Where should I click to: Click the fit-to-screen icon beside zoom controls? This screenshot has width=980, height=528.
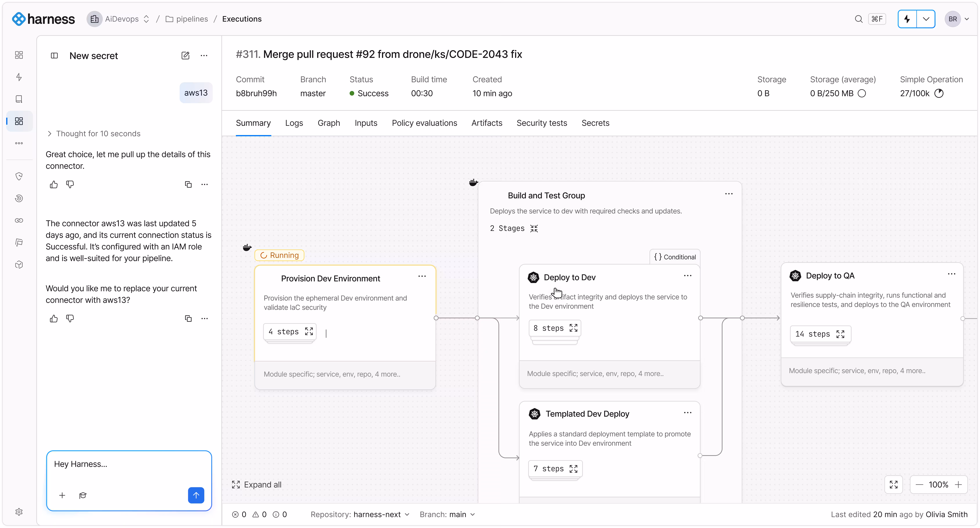pyautogui.click(x=893, y=485)
